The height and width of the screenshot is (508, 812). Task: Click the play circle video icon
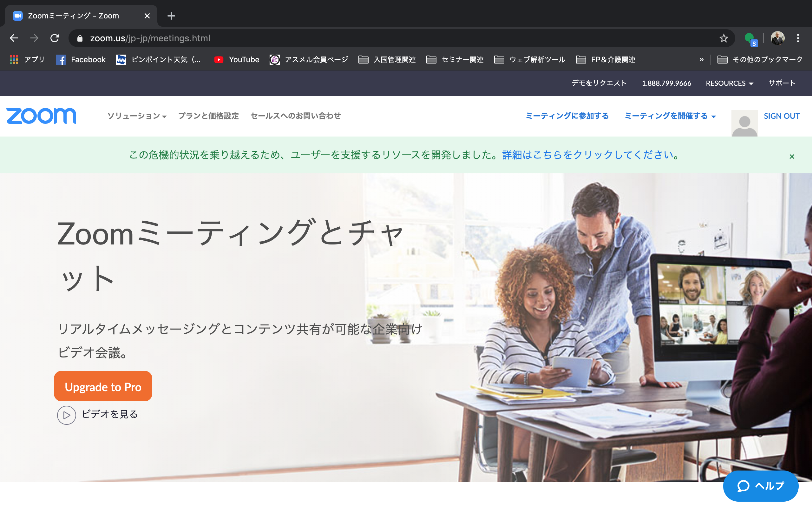(x=66, y=415)
